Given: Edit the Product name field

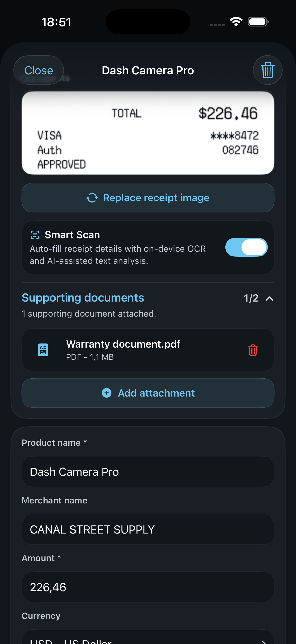Looking at the screenshot, I should (x=148, y=472).
